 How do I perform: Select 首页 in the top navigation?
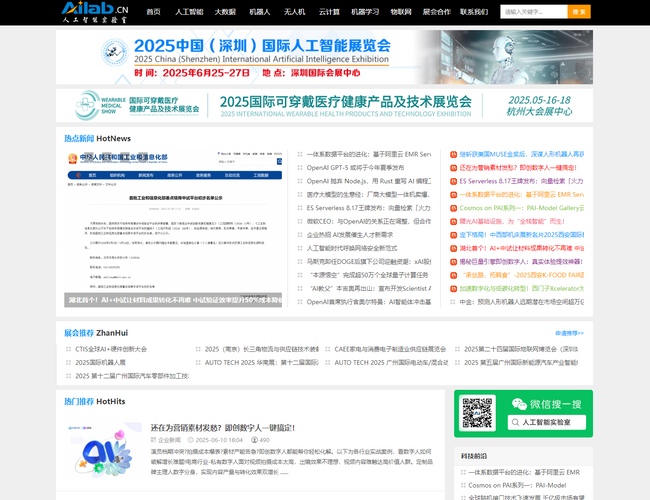click(153, 12)
